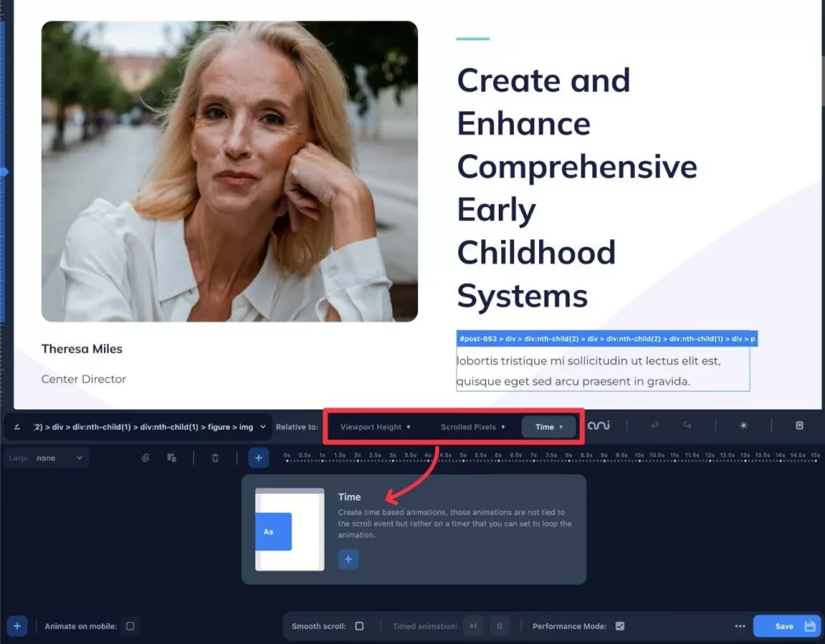Click the trash delete icon in timeline toolbar
The image size is (825, 644).
(215, 458)
